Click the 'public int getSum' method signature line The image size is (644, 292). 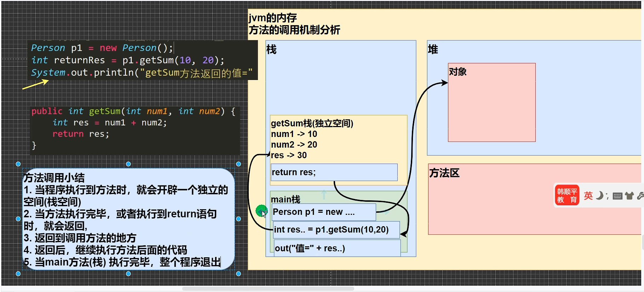pyautogui.click(x=133, y=111)
